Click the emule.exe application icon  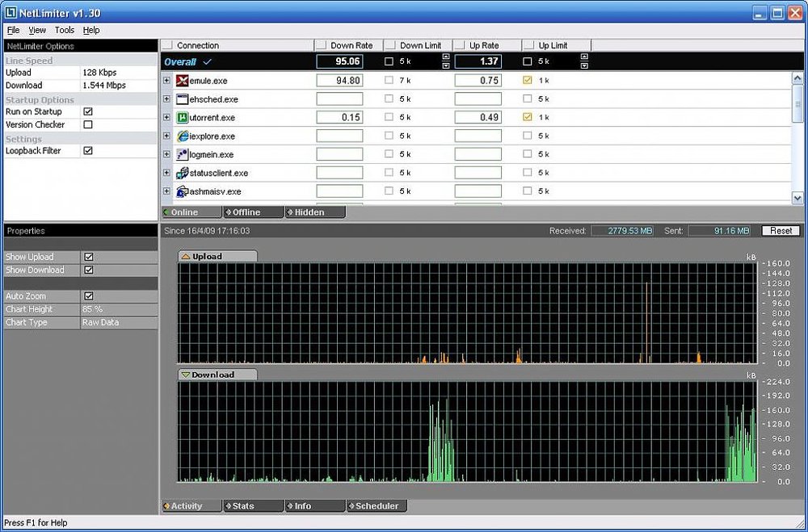tap(183, 81)
